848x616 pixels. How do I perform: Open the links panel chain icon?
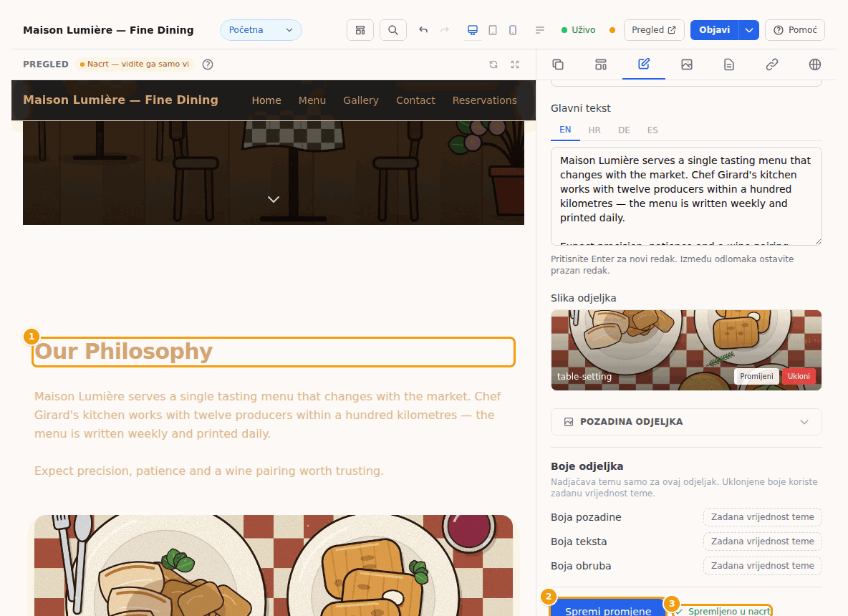pos(772,64)
